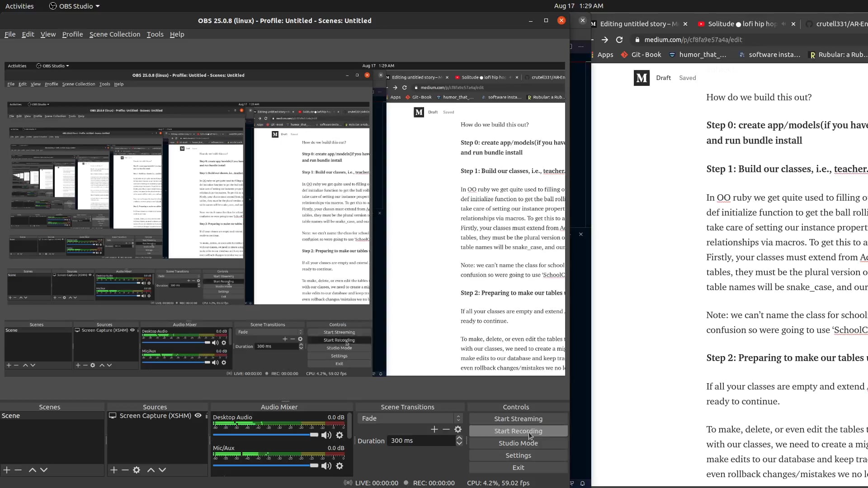The width and height of the screenshot is (868, 488).
Task: Increase Duration with up stepper arrow
Action: pyautogui.click(x=459, y=438)
